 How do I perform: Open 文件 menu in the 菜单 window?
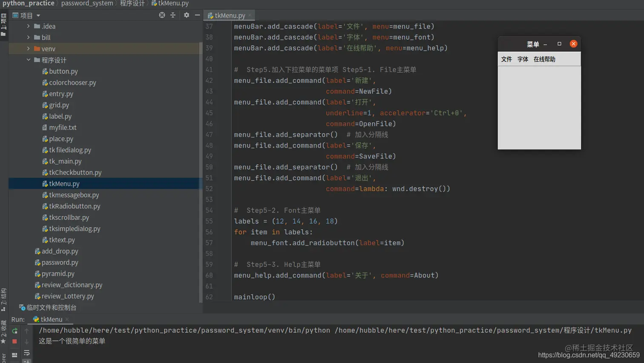click(506, 59)
